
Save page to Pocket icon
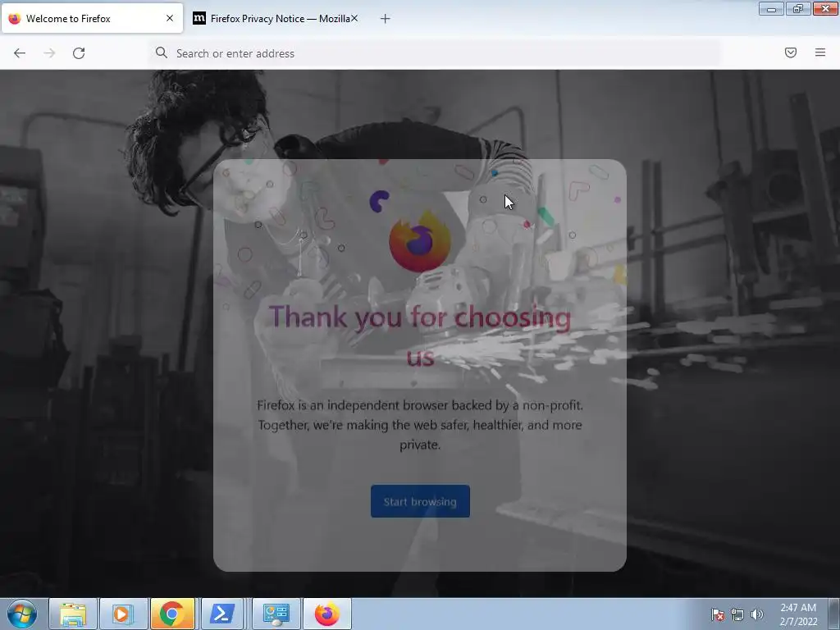coord(791,52)
